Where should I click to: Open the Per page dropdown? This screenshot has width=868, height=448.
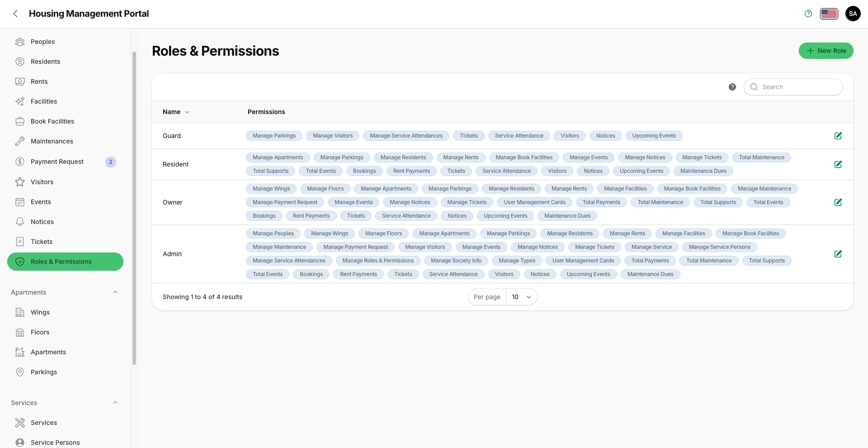[521, 297]
